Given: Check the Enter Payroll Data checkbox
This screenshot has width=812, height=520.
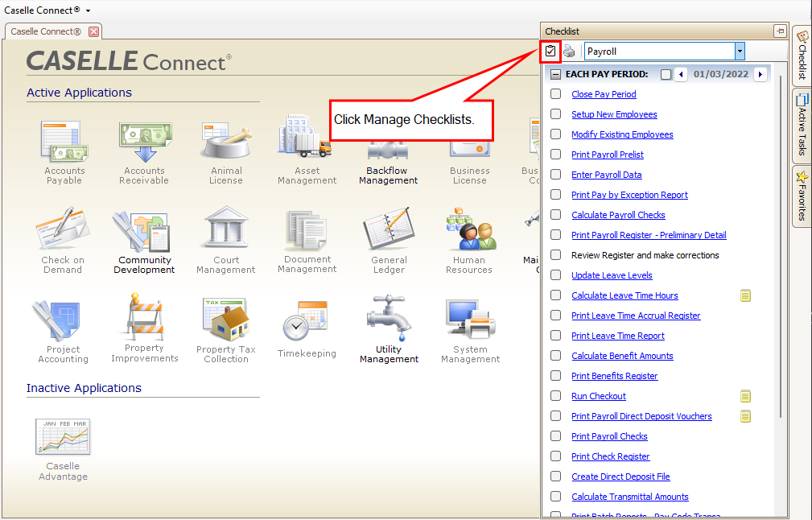Looking at the screenshot, I should 555,175.
